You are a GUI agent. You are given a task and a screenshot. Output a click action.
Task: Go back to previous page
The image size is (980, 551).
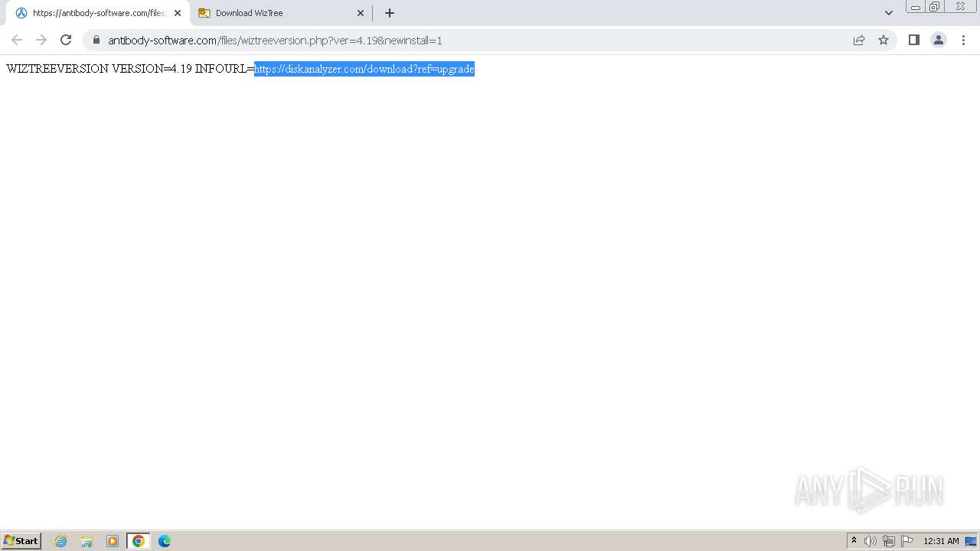coord(17,40)
